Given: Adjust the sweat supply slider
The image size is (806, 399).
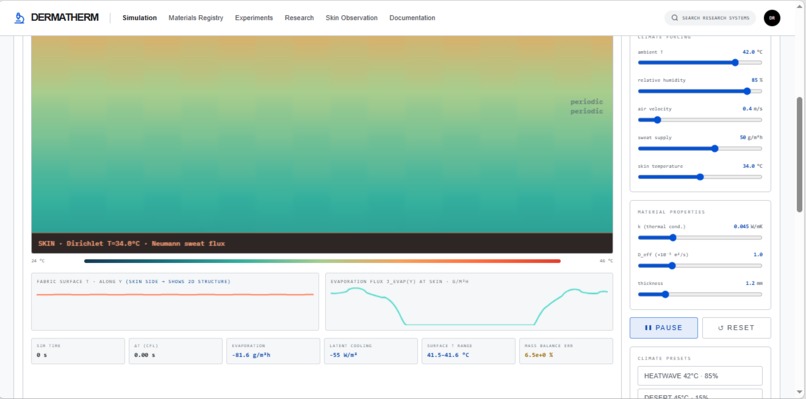Looking at the screenshot, I should point(700,149).
